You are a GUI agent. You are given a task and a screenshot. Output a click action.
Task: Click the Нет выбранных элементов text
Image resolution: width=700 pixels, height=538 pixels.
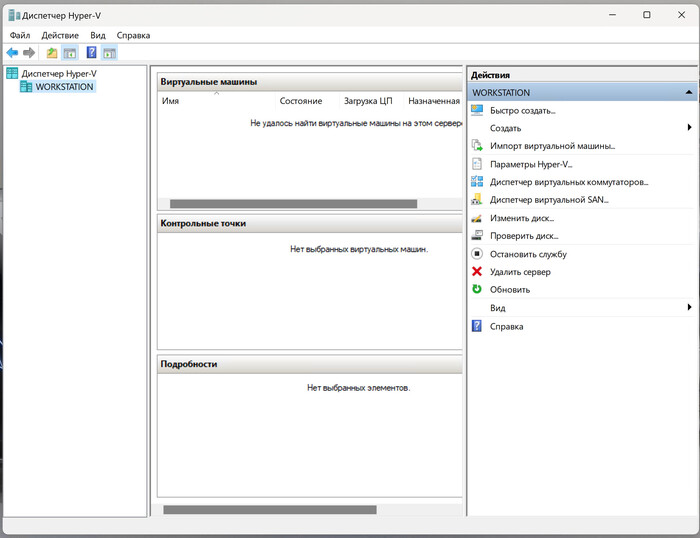(x=358, y=388)
